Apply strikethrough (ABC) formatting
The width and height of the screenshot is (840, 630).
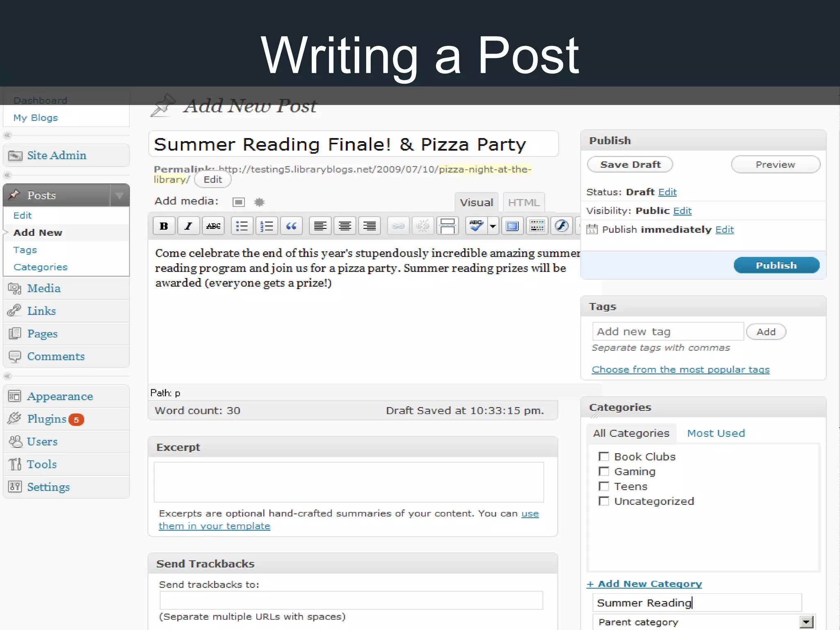(213, 226)
